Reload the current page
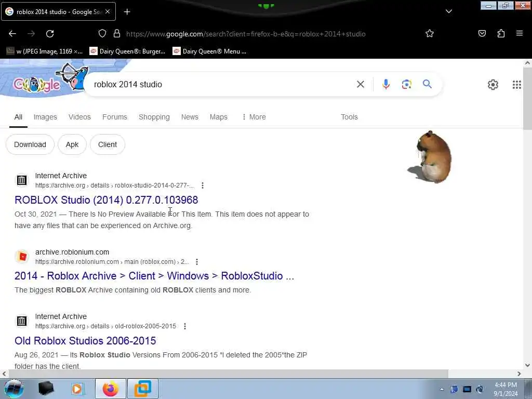 50,34
